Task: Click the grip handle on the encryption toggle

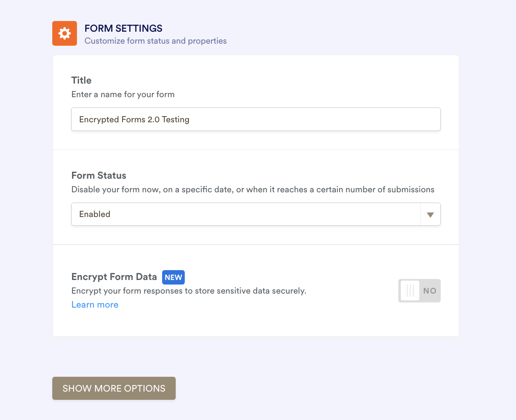Action: coord(410,291)
